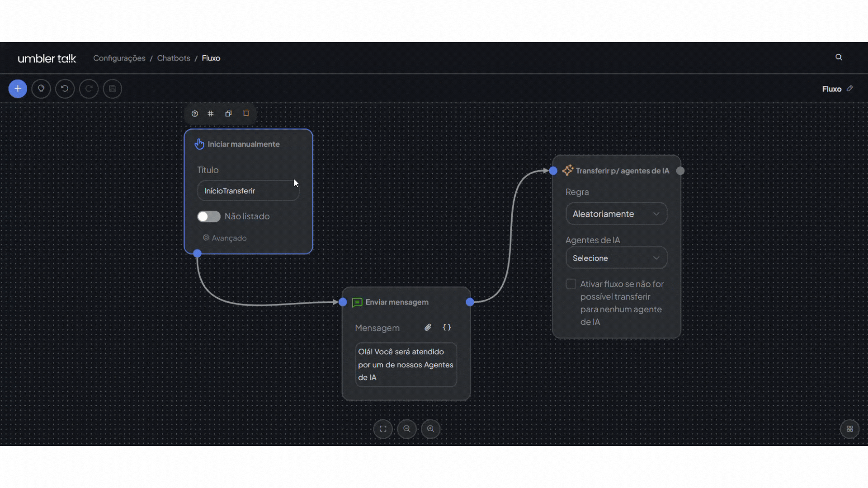Duplicate the selected node
The height and width of the screenshot is (488, 868).
(228, 113)
